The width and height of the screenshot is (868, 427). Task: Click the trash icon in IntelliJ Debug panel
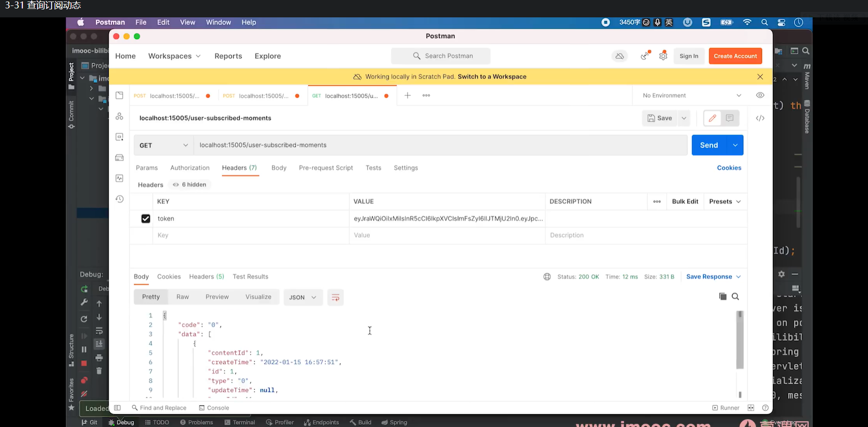coord(99,370)
